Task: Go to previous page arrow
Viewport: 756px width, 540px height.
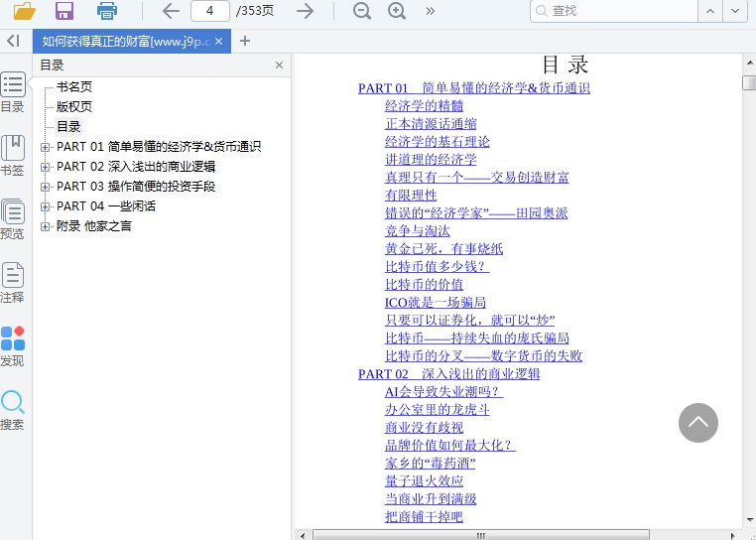Action: pos(171,11)
